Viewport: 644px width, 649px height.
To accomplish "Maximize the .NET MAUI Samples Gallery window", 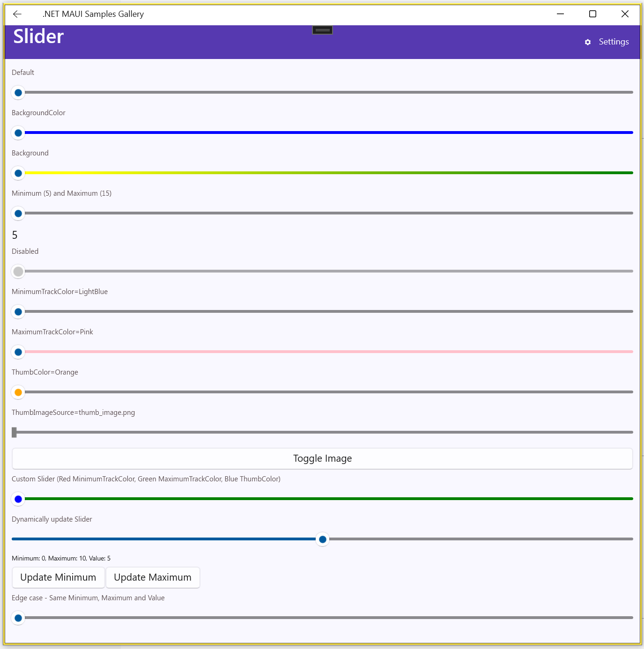I will tap(592, 14).
